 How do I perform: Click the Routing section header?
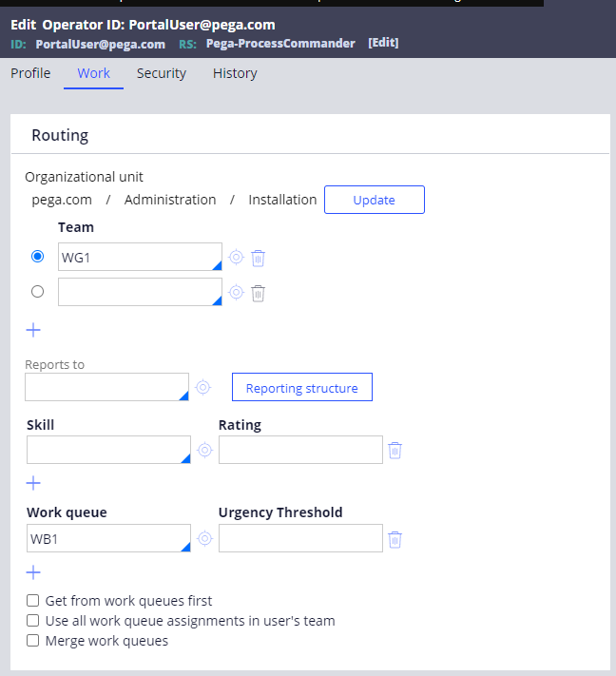coord(60,135)
